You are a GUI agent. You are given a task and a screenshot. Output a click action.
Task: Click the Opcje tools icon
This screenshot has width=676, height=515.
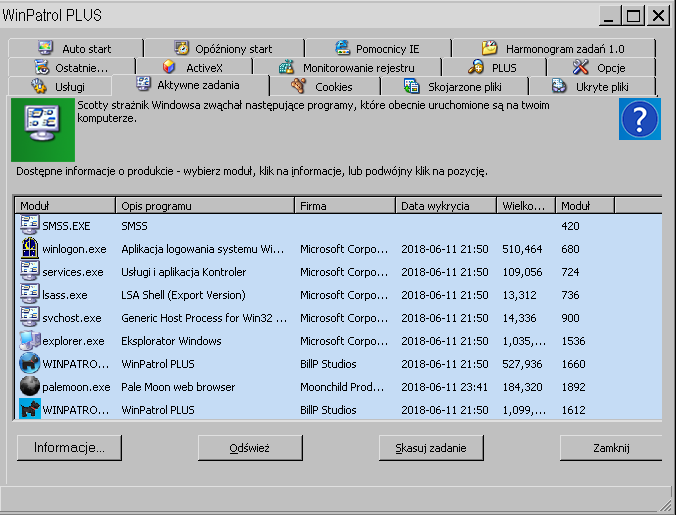pos(580,67)
